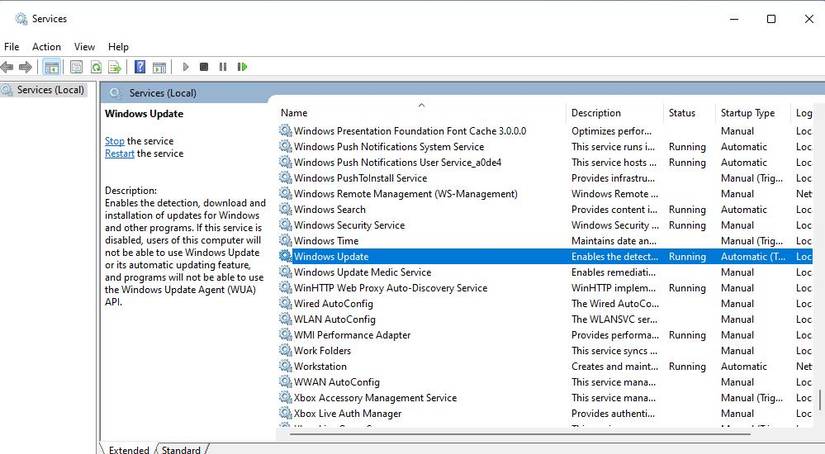Click the gear icon beside WLAN AutoConfig

click(285, 319)
